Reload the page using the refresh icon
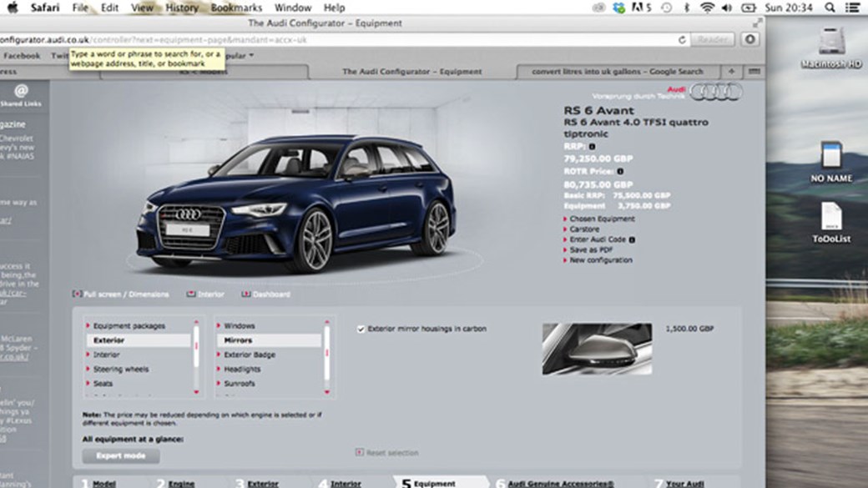 tap(682, 40)
